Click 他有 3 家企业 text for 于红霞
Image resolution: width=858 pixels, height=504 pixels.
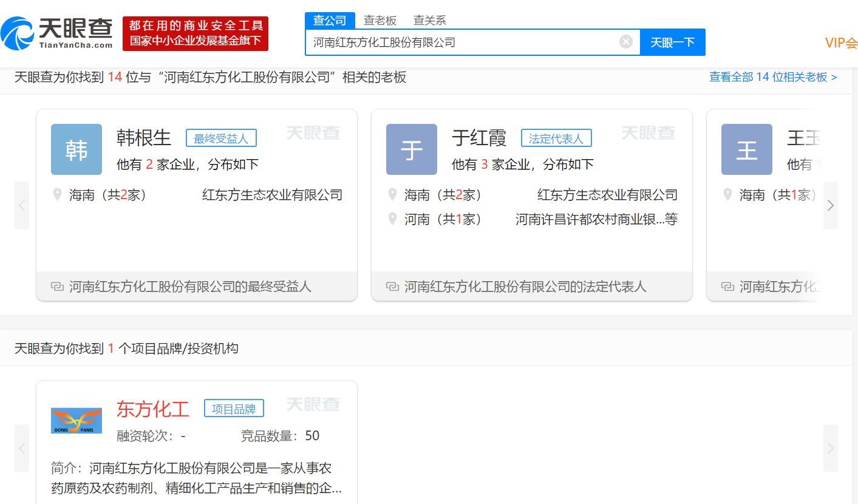pyautogui.click(x=523, y=165)
